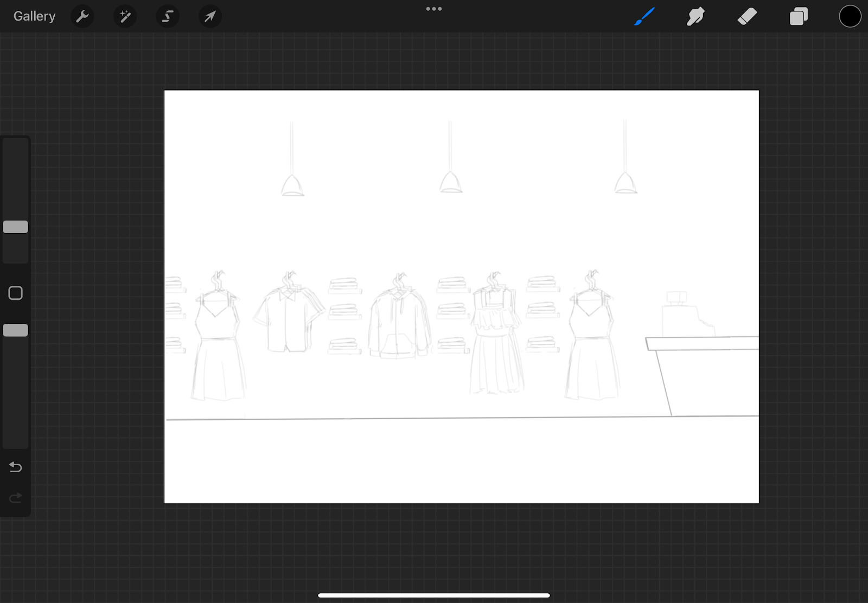This screenshot has height=603, width=868.
Task: Tap the square Modify button in sidebar
Action: point(16,293)
